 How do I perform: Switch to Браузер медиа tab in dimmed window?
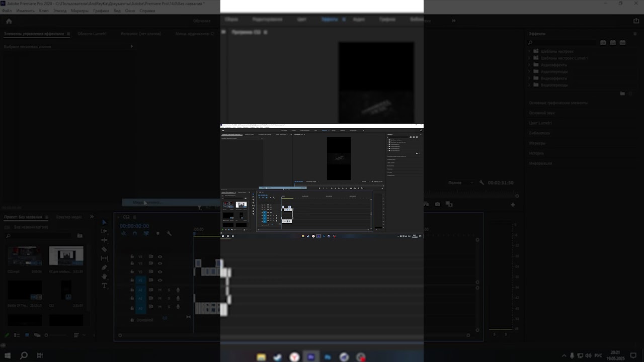coord(69,217)
